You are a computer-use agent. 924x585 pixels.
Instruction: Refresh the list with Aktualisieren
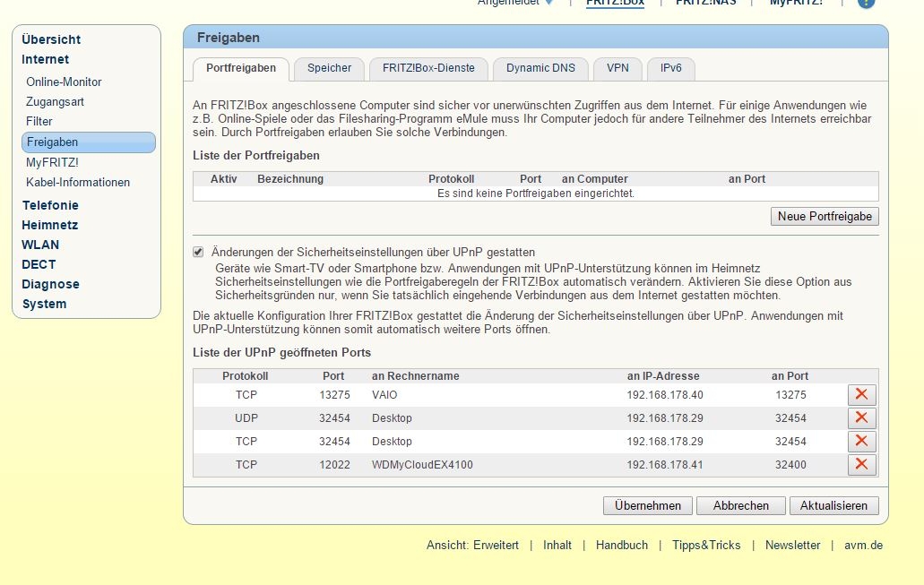tap(833, 505)
